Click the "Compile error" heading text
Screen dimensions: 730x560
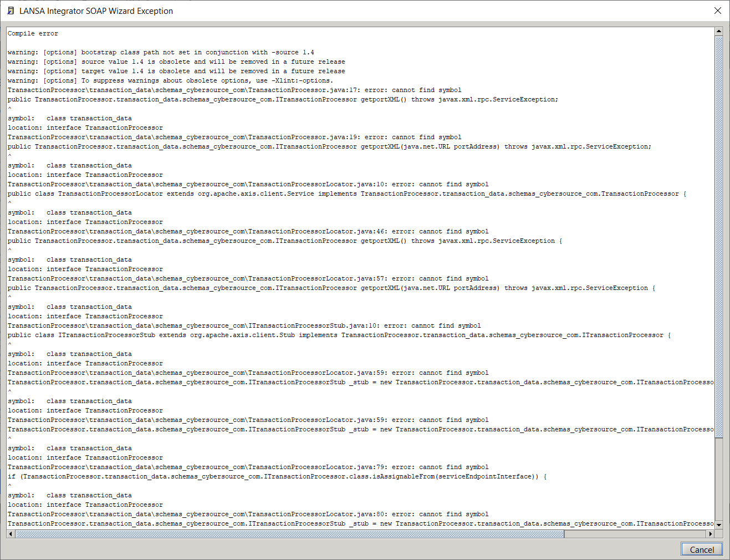[x=33, y=33]
